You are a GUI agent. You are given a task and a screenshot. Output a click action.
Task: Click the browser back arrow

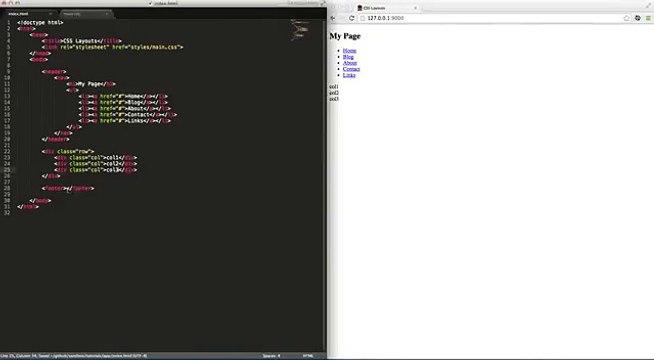point(332,18)
